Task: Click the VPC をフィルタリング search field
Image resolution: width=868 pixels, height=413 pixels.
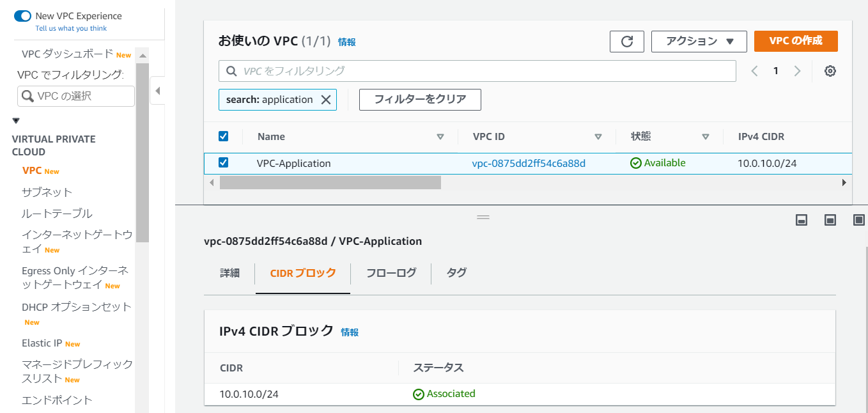Action: click(477, 71)
